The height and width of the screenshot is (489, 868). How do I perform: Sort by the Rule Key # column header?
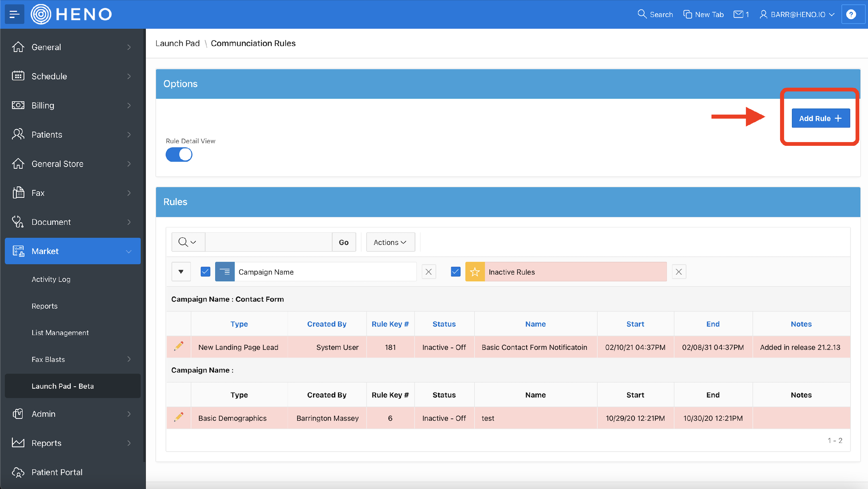[390, 324]
